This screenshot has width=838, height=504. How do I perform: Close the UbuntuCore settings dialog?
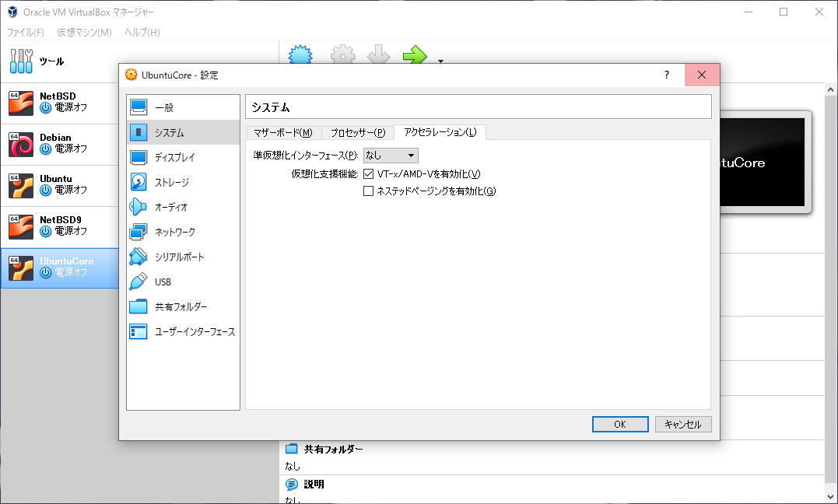[702, 75]
